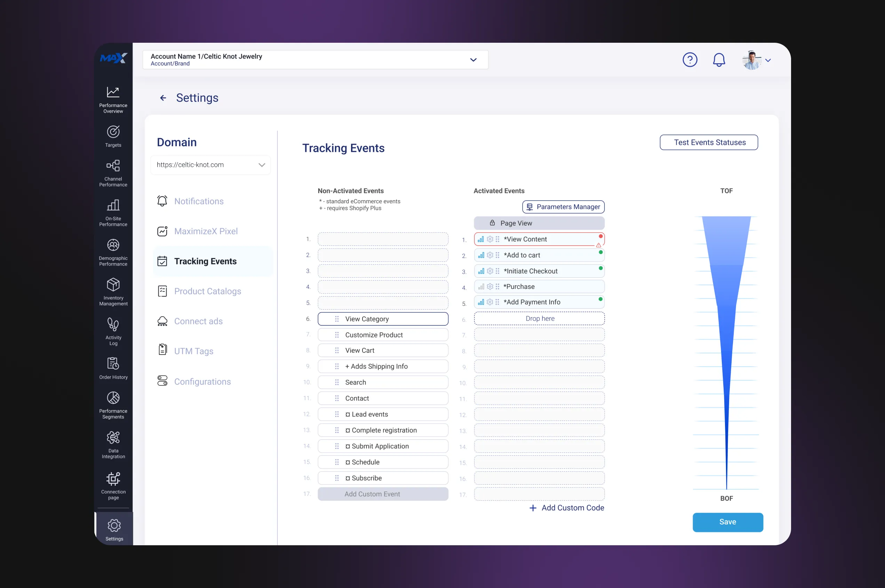This screenshot has width=885, height=588.
Task: Click the Test Events Statuses button
Action: (709, 142)
